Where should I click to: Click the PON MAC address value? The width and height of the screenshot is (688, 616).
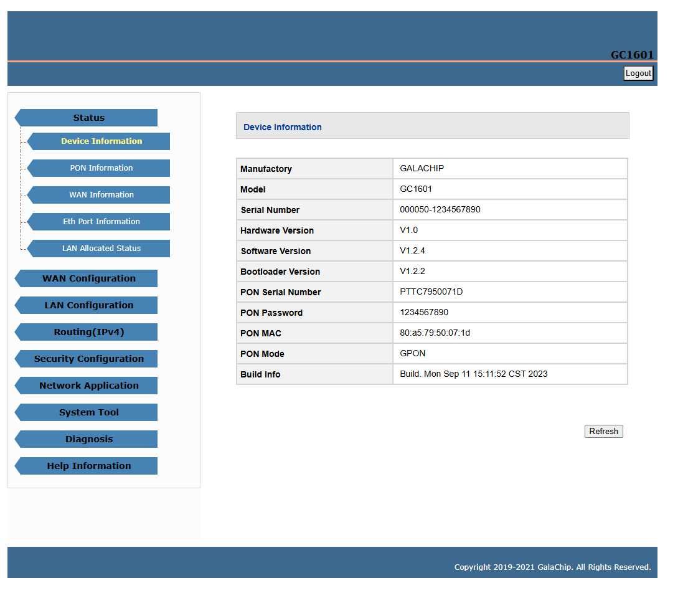(435, 333)
